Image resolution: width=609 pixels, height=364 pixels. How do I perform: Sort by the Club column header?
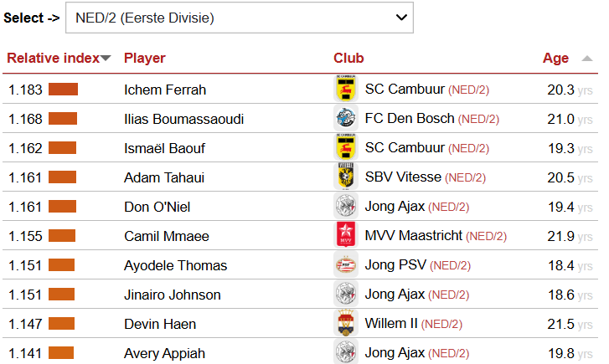[x=348, y=59]
